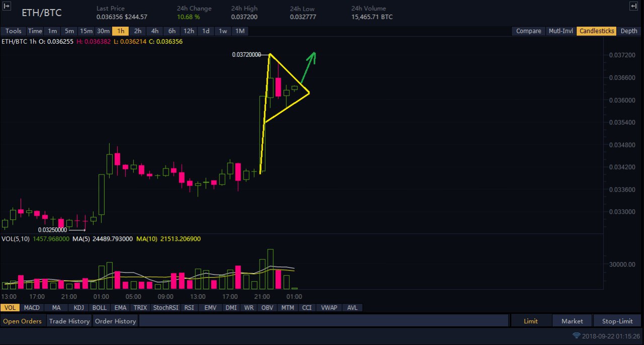Screen dimensions: 644x345
Task: Select the VOL indicator
Action: (10, 307)
